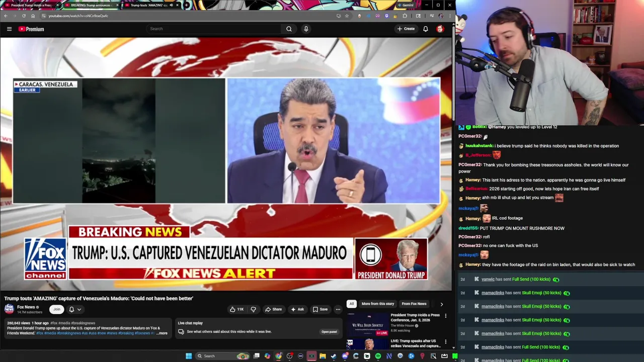644x362 pixels.
Task: Open Fox News channel avatar
Action: click(9, 309)
